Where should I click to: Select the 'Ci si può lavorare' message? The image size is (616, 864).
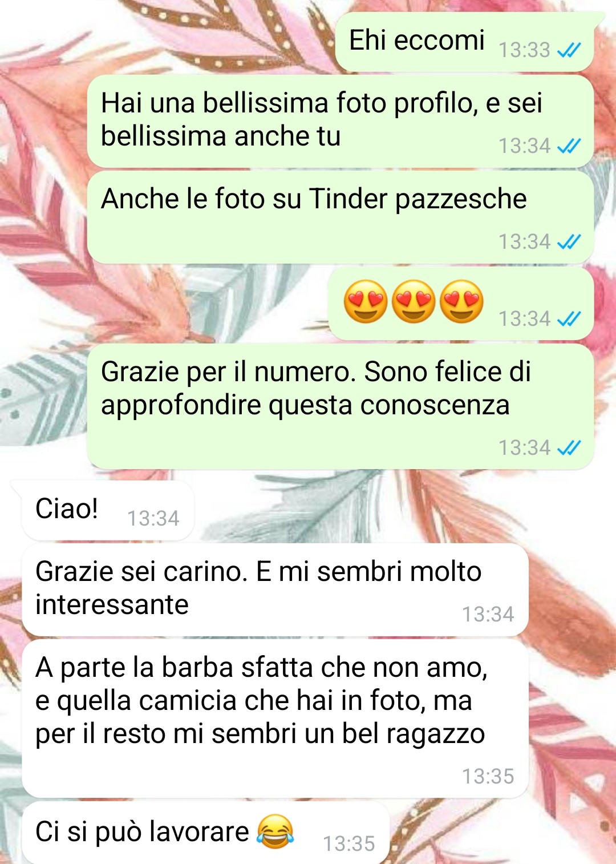205,833
